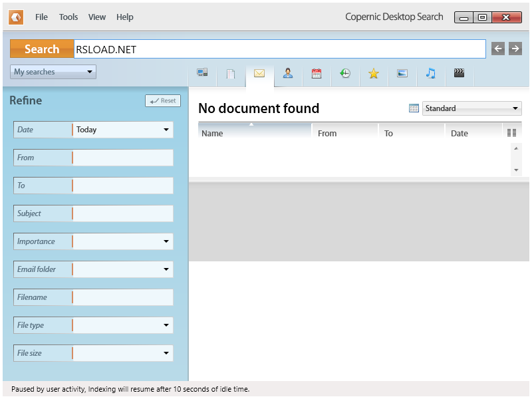
Task: Close the Copernic Desktop Search window
Action: coord(507,17)
